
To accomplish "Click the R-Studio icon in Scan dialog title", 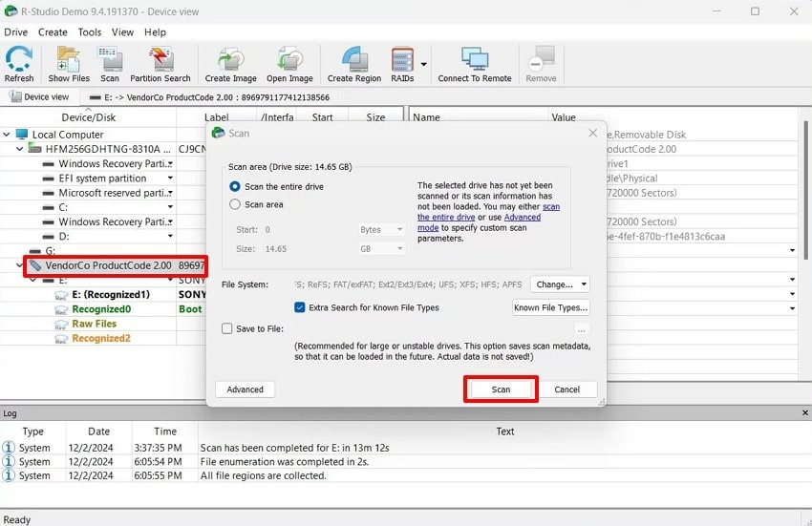I will [x=219, y=133].
